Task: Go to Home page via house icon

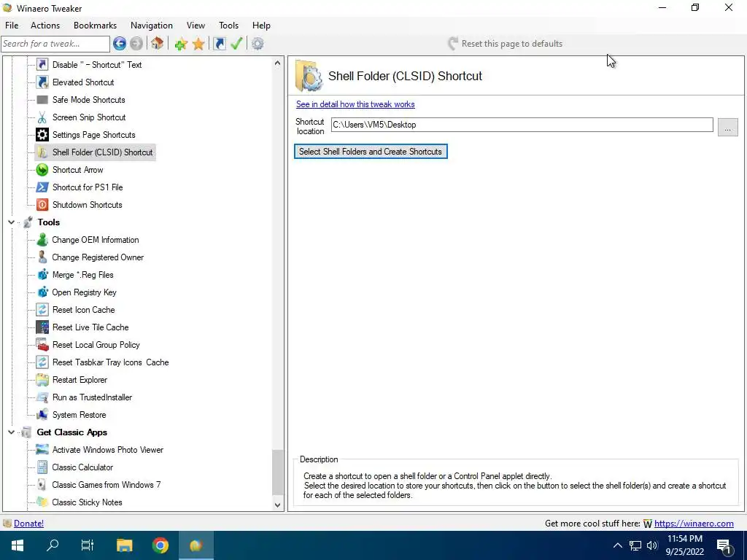Action: 158,44
